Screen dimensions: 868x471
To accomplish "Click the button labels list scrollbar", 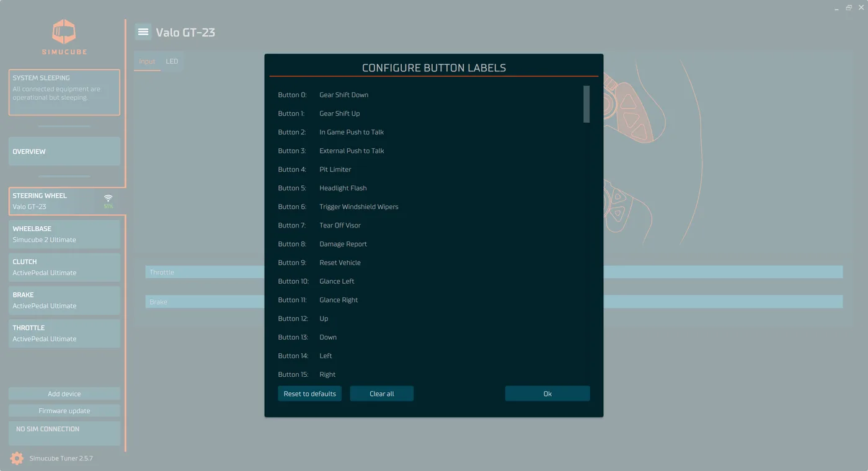I will (587, 104).
